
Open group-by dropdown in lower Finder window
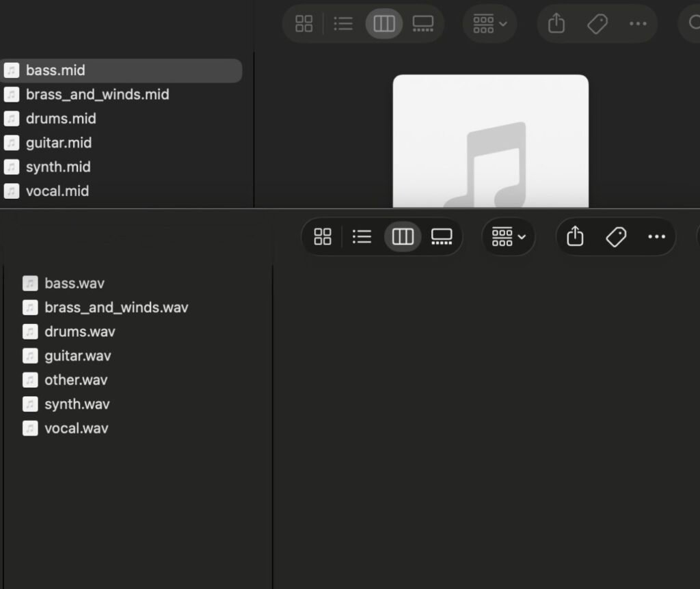click(x=509, y=236)
